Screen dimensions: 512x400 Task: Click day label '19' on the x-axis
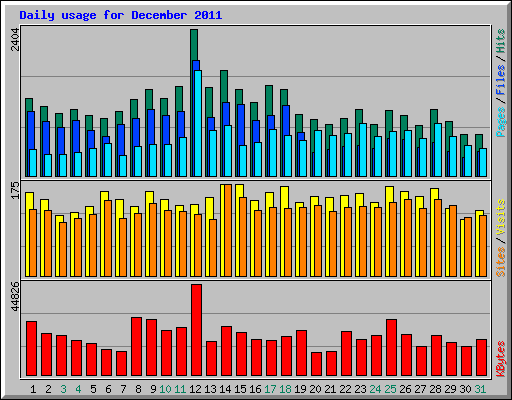coord(300,389)
